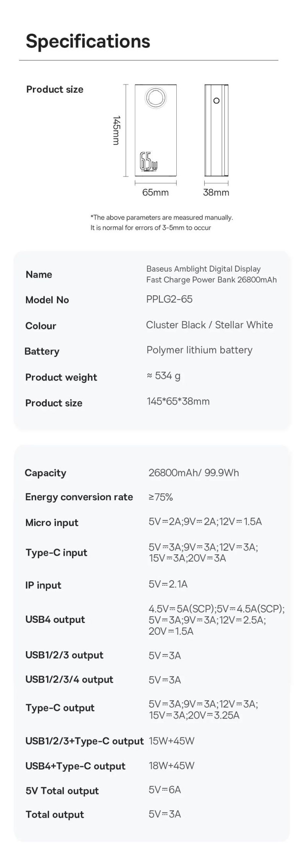Click the measurement error disclaimer note

[161, 223]
